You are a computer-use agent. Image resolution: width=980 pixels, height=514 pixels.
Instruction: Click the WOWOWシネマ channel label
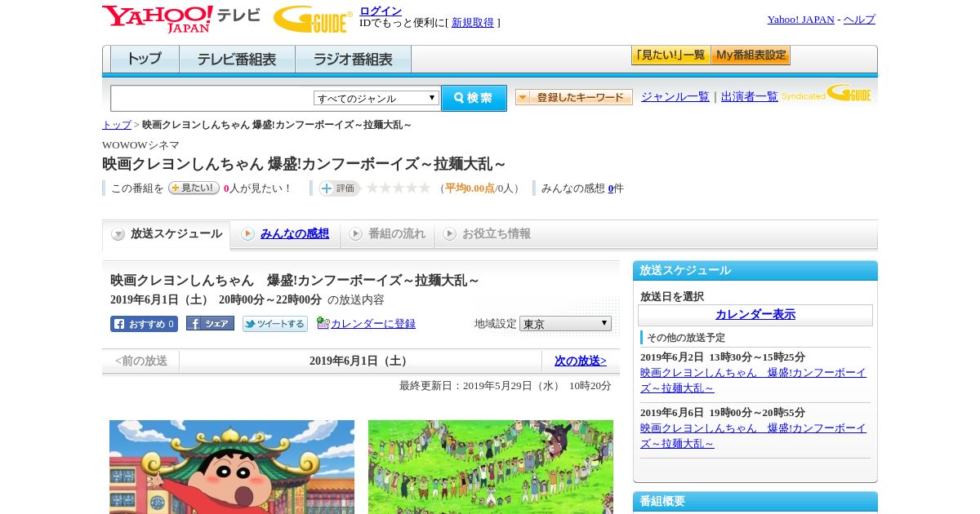(x=140, y=145)
